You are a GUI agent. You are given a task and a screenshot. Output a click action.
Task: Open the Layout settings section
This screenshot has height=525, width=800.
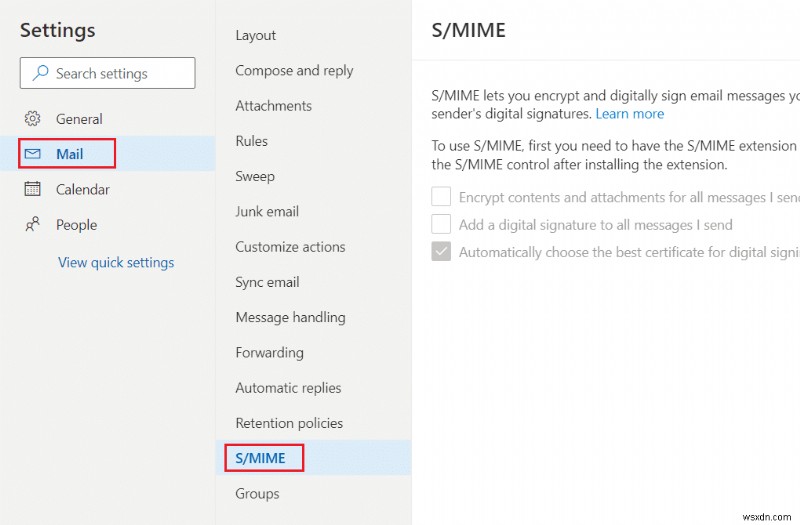coord(255,35)
